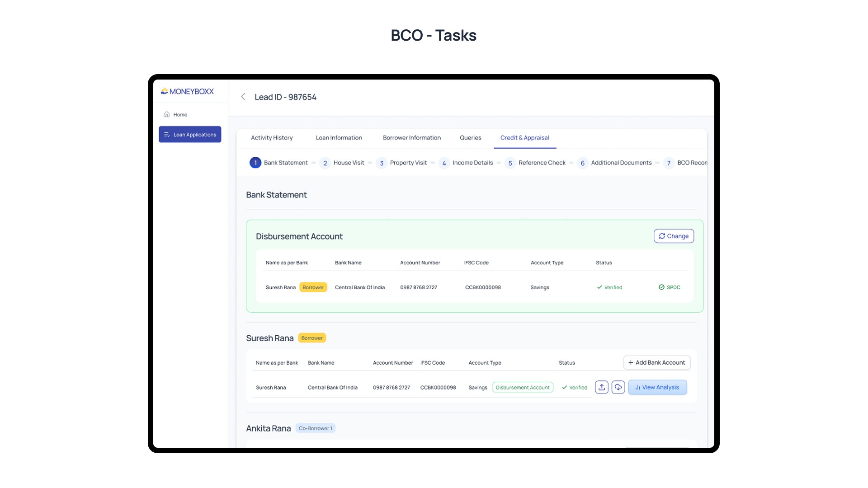Click the Moneyboxx logo

[x=187, y=91]
